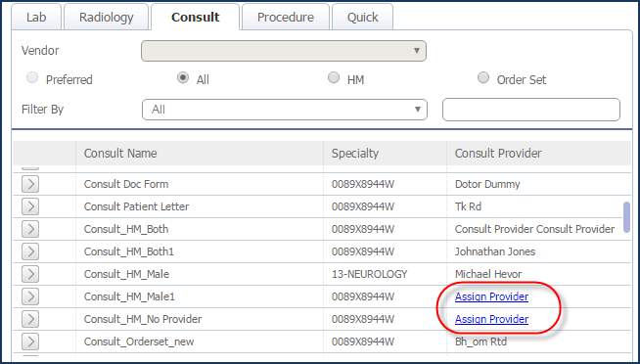Image resolution: width=640 pixels, height=364 pixels.
Task: Open the Filter By dropdown
Action: tap(285, 110)
